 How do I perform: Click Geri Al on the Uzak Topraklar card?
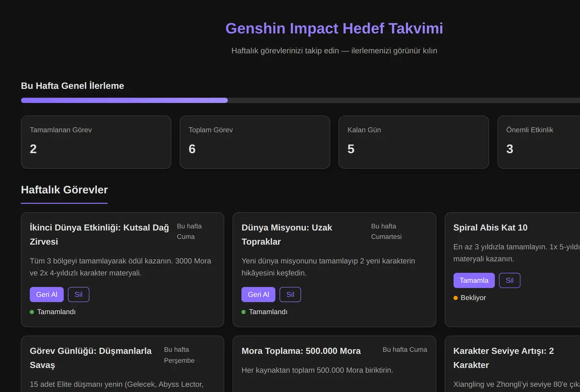pos(258,294)
